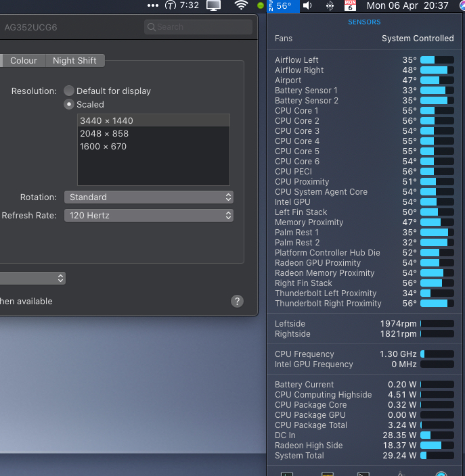Select the Intel GPU temperature row

(364, 202)
